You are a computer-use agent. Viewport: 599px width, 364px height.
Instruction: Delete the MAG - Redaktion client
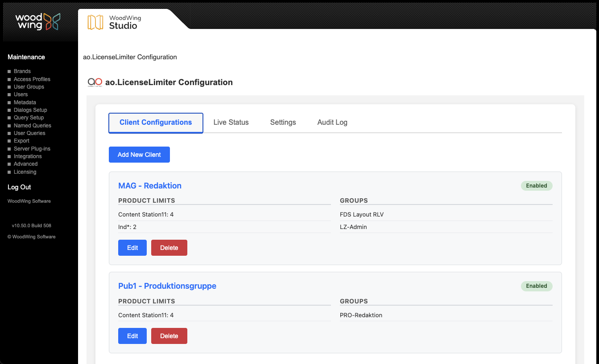pyautogui.click(x=169, y=248)
